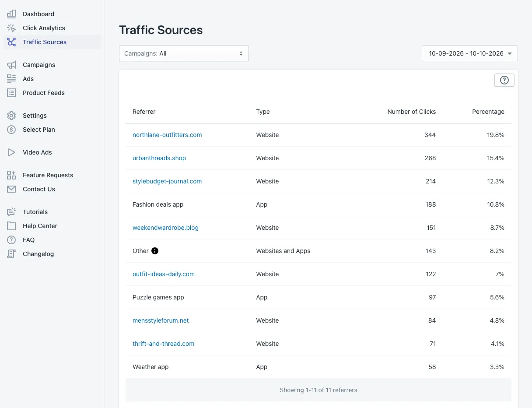Image resolution: width=532 pixels, height=408 pixels.
Task: Open the Select Plan menu label
Action: point(39,130)
